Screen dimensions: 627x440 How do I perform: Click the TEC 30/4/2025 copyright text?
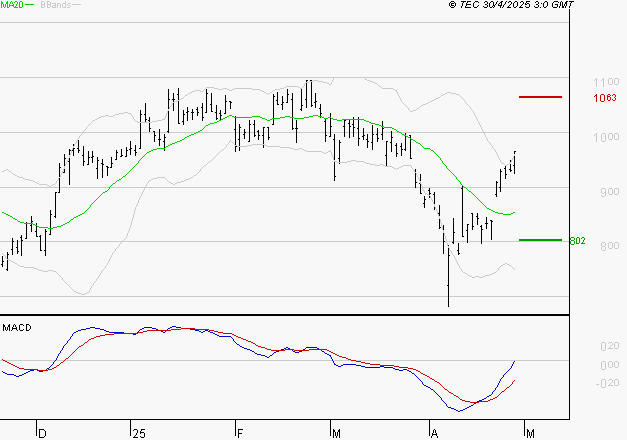(511, 5)
